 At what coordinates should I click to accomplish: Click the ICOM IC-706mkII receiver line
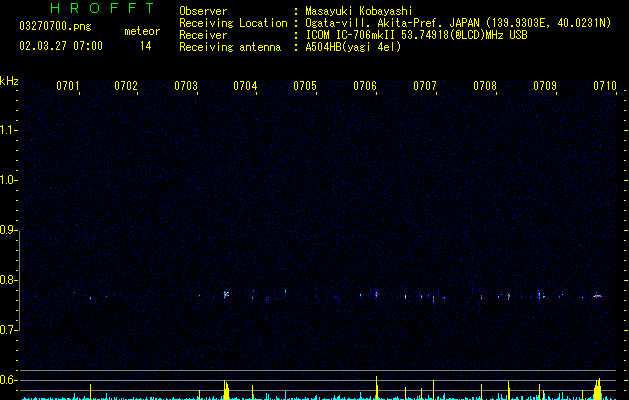(x=416, y=35)
